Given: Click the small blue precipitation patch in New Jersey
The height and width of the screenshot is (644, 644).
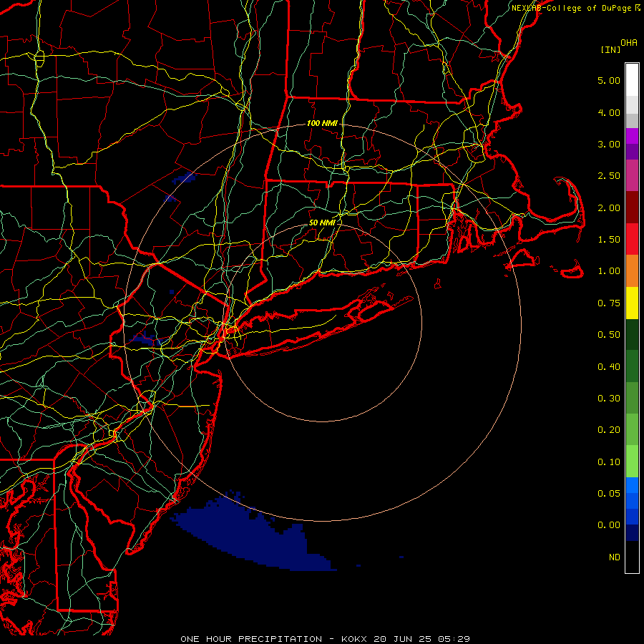Looking at the screenshot, I should (x=145, y=339).
